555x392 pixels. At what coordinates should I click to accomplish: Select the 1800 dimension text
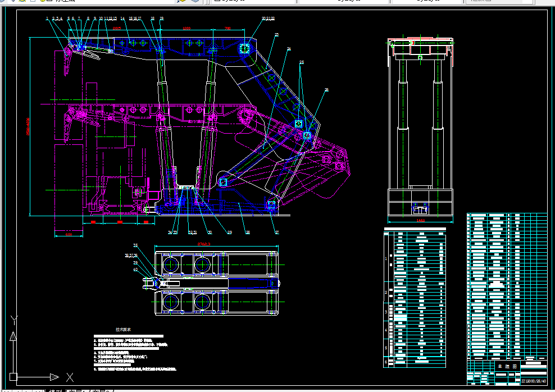[186, 28]
